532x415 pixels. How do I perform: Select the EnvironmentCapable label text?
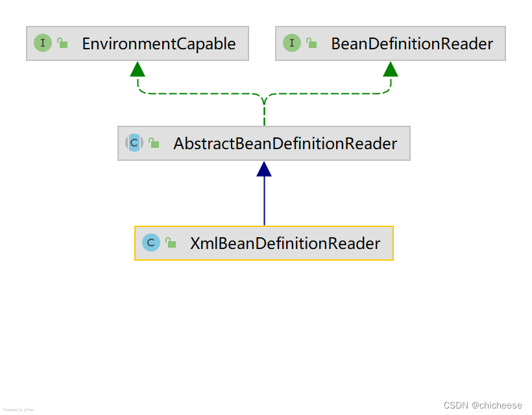point(159,43)
